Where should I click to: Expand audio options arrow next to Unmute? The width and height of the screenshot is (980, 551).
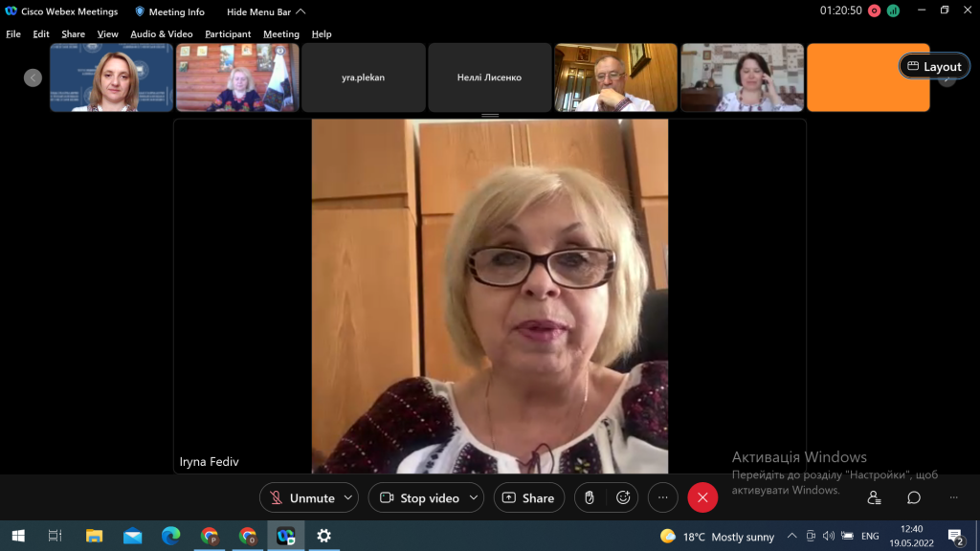click(x=348, y=497)
